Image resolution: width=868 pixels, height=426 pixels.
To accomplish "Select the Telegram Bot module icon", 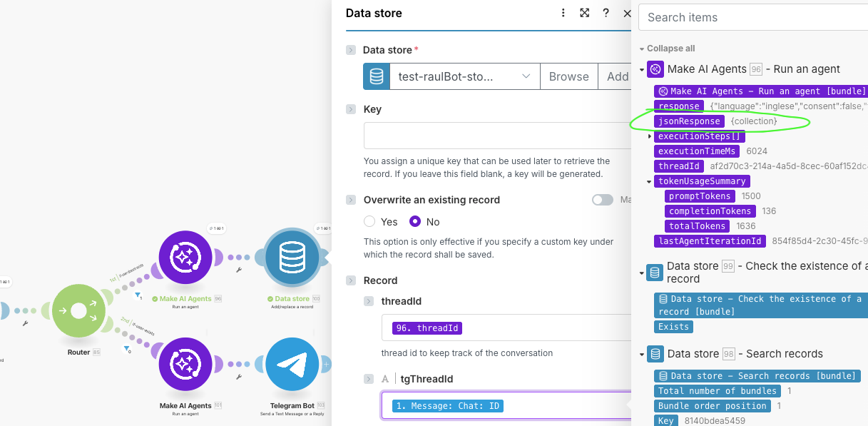I will click(x=292, y=365).
